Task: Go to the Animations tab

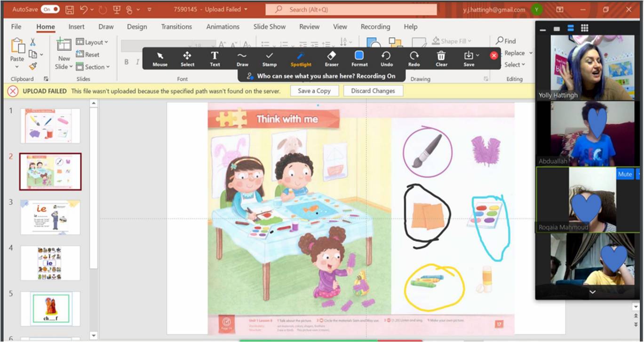Action: 223,27
